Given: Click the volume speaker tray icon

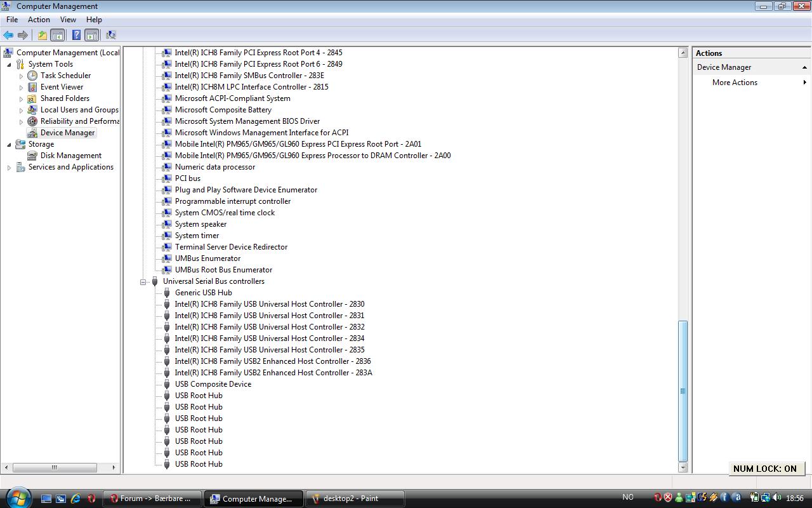Looking at the screenshot, I should (x=776, y=498).
